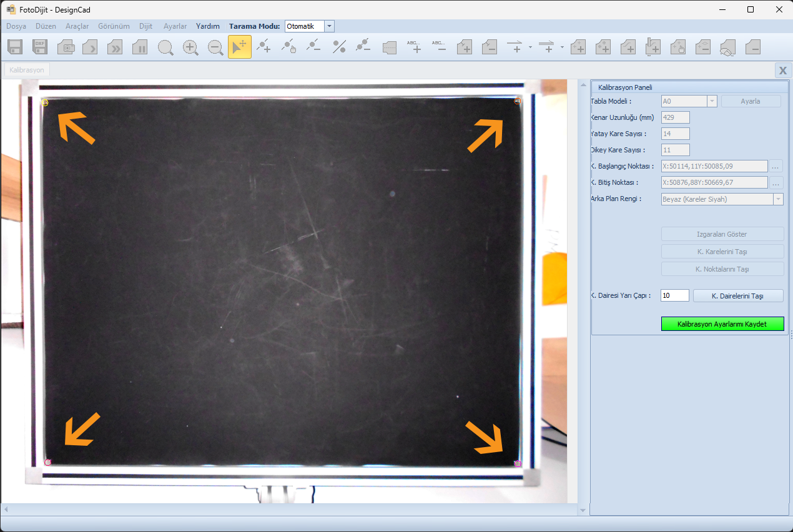Image resolution: width=793 pixels, height=532 pixels.
Task: Click the zoom out magnifier icon
Action: [x=215, y=47]
